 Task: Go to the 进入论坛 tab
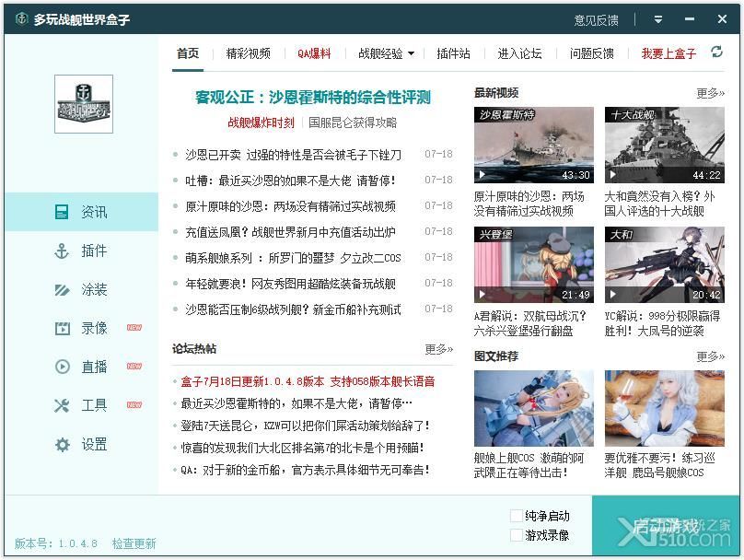pos(519,53)
